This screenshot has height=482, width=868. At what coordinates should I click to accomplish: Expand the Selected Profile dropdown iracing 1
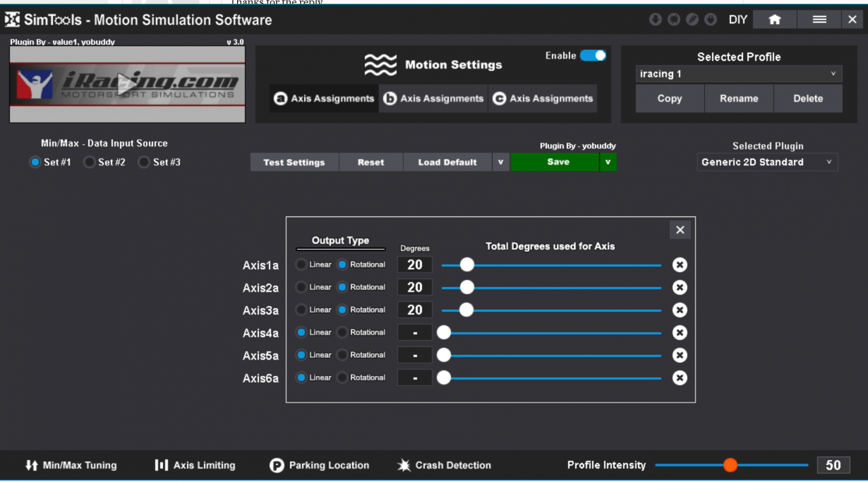click(739, 74)
